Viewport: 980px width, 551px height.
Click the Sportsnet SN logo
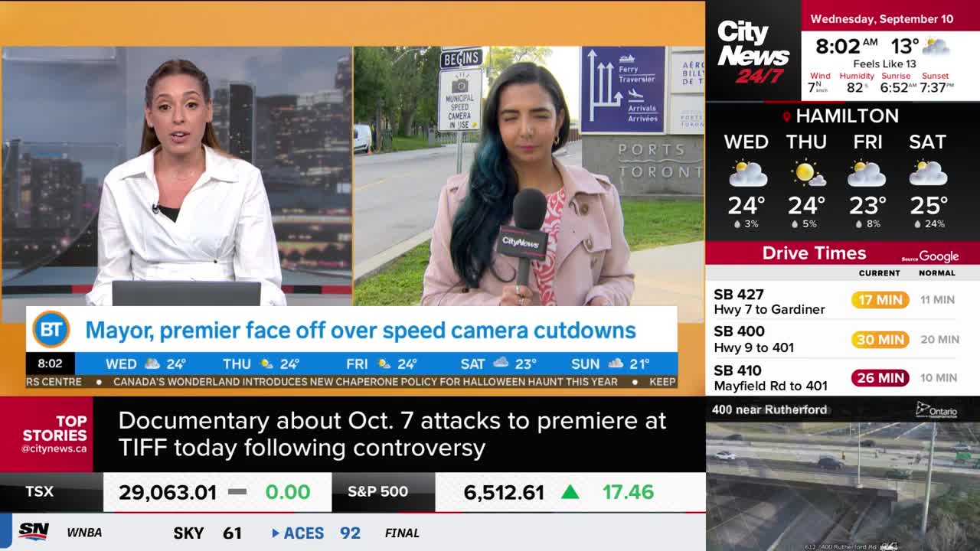click(x=34, y=532)
